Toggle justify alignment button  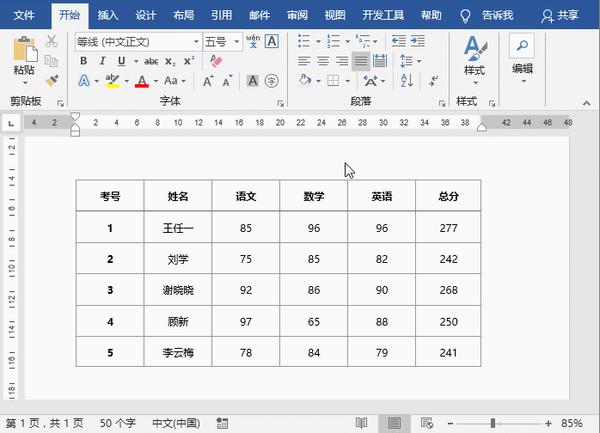(361, 61)
